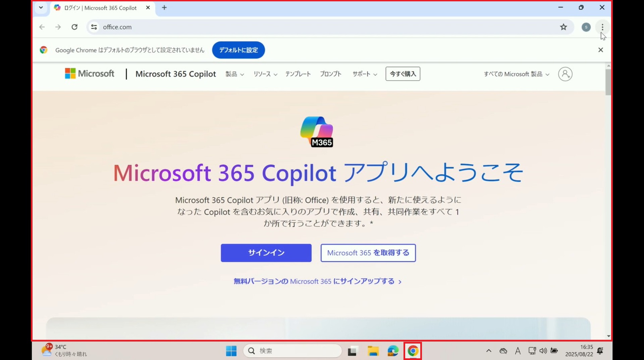Open the プロンプト menu item
This screenshot has width=644, height=360.
click(330, 74)
